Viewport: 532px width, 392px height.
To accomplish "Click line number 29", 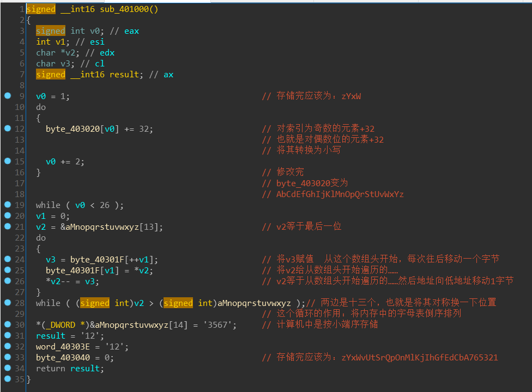I will [x=20, y=314].
